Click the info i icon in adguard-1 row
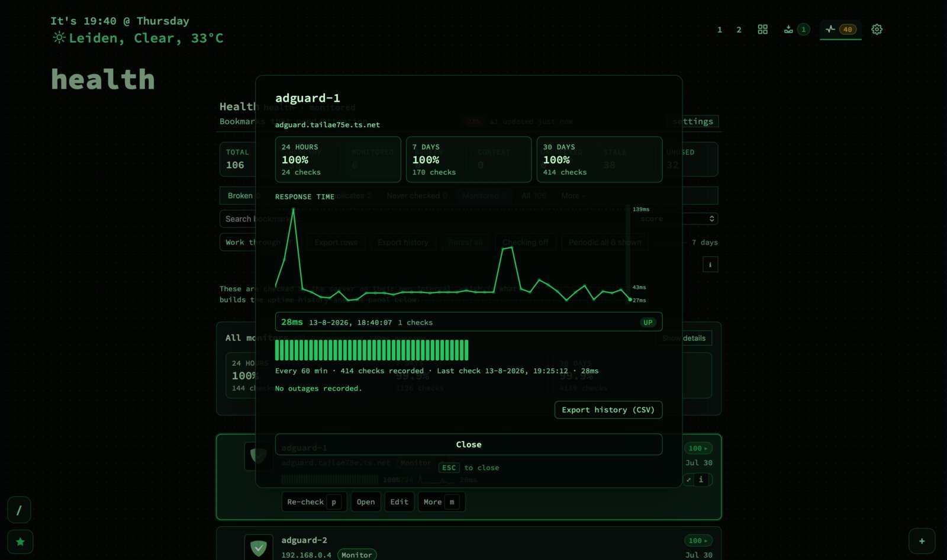This screenshot has height=560, width=947. pyautogui.click(x=701, y=479)
